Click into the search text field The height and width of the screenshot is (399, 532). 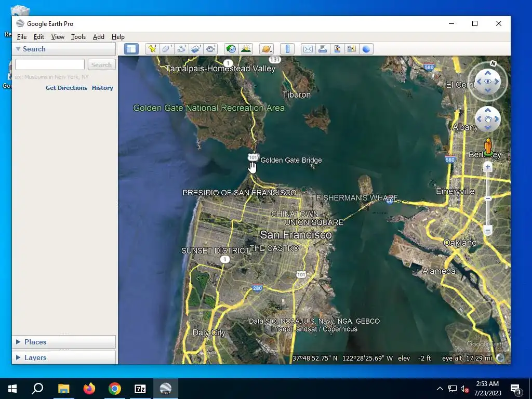(x=50, y=64)
